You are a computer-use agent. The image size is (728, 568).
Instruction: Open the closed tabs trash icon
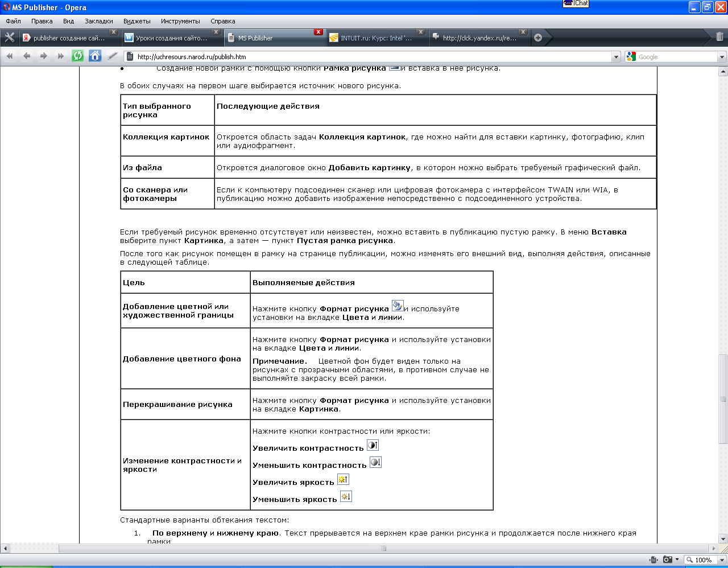pyautogui.click(x=719, y=37)
